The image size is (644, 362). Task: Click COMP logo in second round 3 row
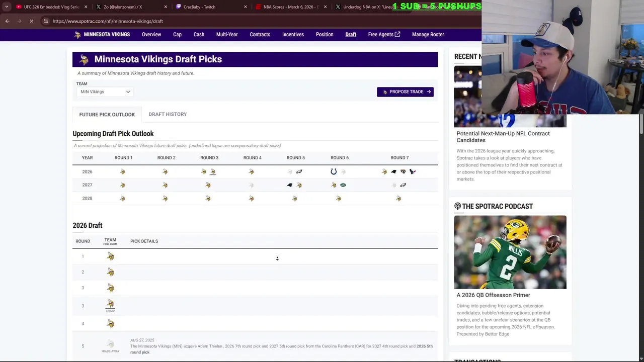pos(110,305)
